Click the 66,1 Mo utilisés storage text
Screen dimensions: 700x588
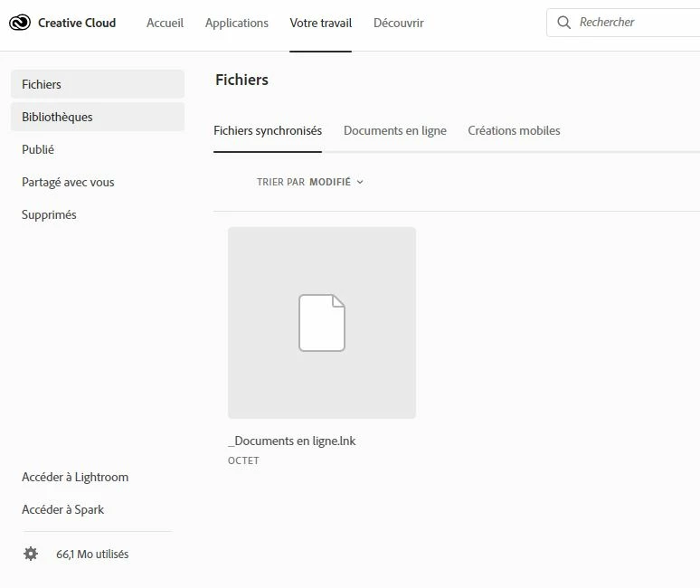point(92,554)
